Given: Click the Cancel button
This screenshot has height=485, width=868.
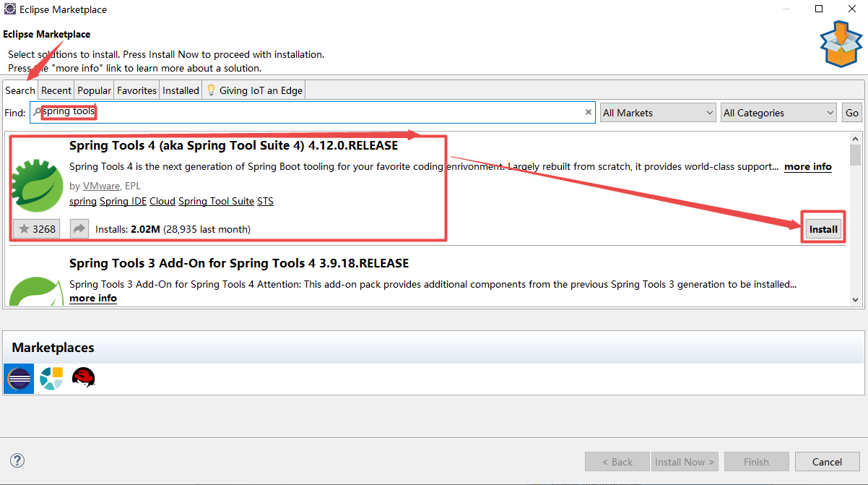Looking at the screenshot, I should click(x=827, y=462).
